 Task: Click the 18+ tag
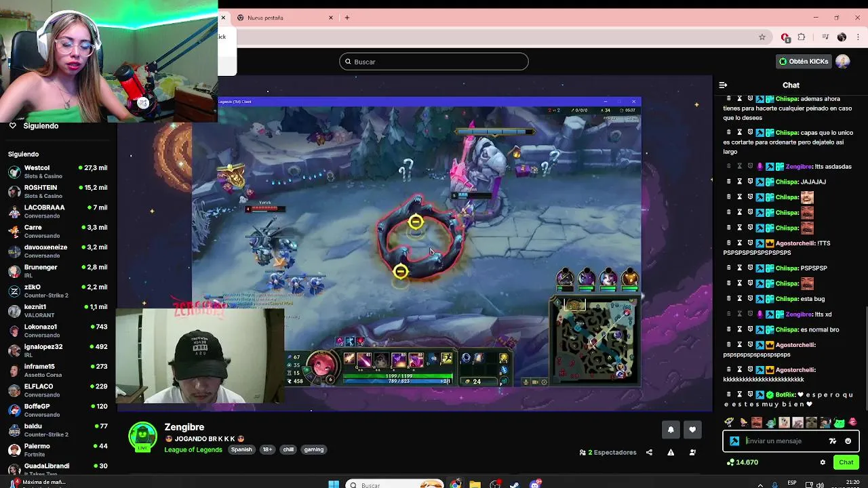tap(267, 449)
